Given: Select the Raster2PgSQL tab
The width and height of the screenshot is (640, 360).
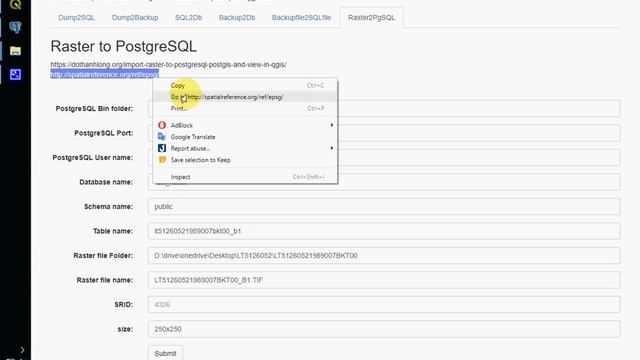Looking at the screenshot, I should click(x=371, y=18).
